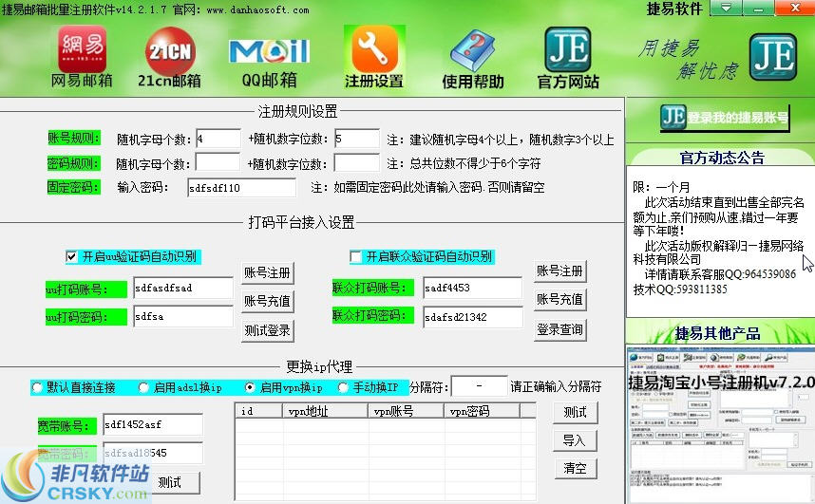
Task: Click 官方动态公告 header
Action: tap(722, 158)
